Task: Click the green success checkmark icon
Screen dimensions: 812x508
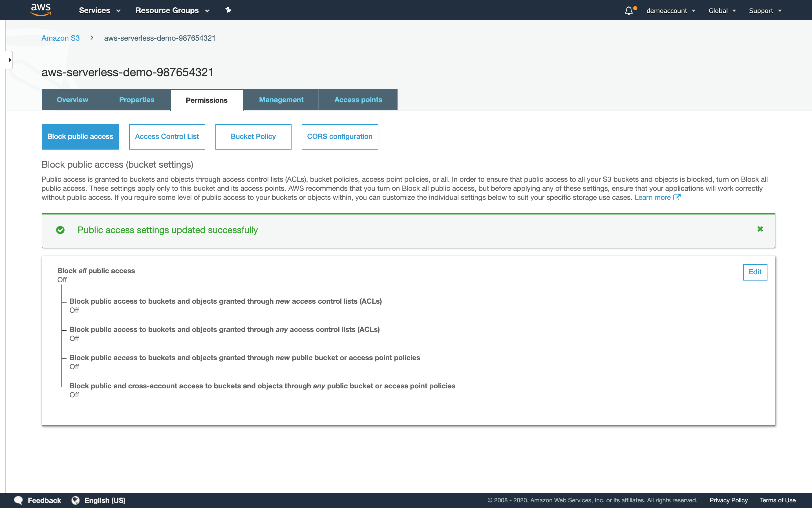Action: 60,230
